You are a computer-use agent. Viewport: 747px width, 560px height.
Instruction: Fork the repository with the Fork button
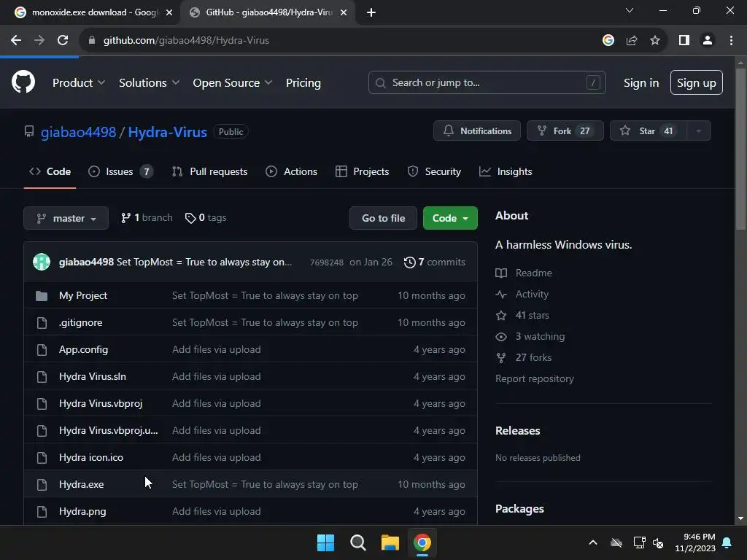tap(565, 131)
